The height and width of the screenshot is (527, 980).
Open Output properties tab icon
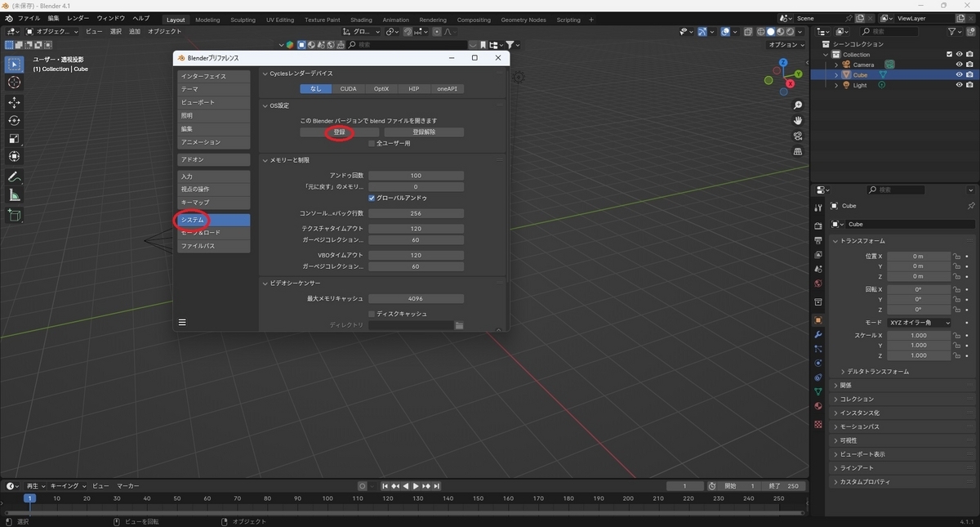click(x=818, y=240)
